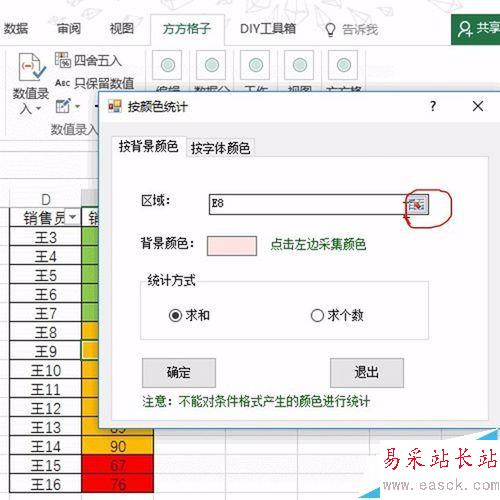This screenshot has width=500, height=500.
Task: Click the fifth round green ribbon group icon
Action: pos(344,65)
